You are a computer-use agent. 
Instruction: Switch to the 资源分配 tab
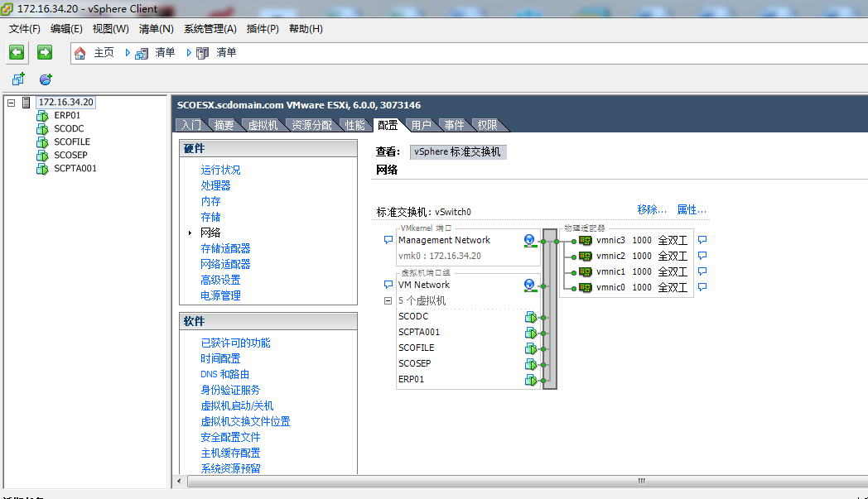click(x=311, y=125)
